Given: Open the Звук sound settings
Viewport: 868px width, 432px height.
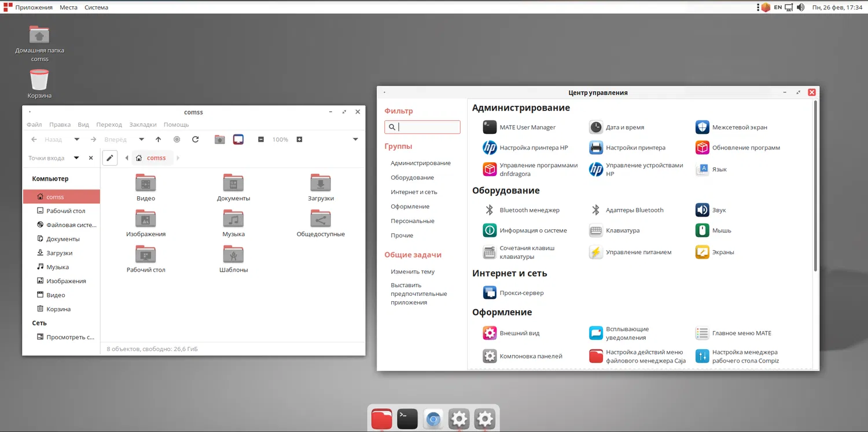Looking at the screenshot, I should coord(711,210).
